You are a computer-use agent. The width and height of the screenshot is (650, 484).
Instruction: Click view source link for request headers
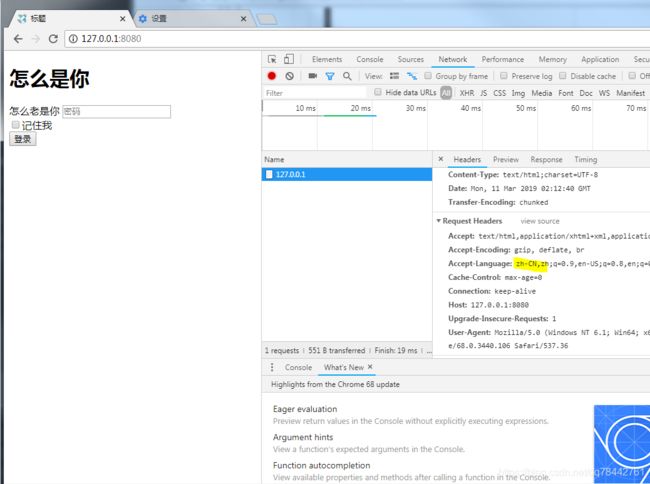coord(540,221)
